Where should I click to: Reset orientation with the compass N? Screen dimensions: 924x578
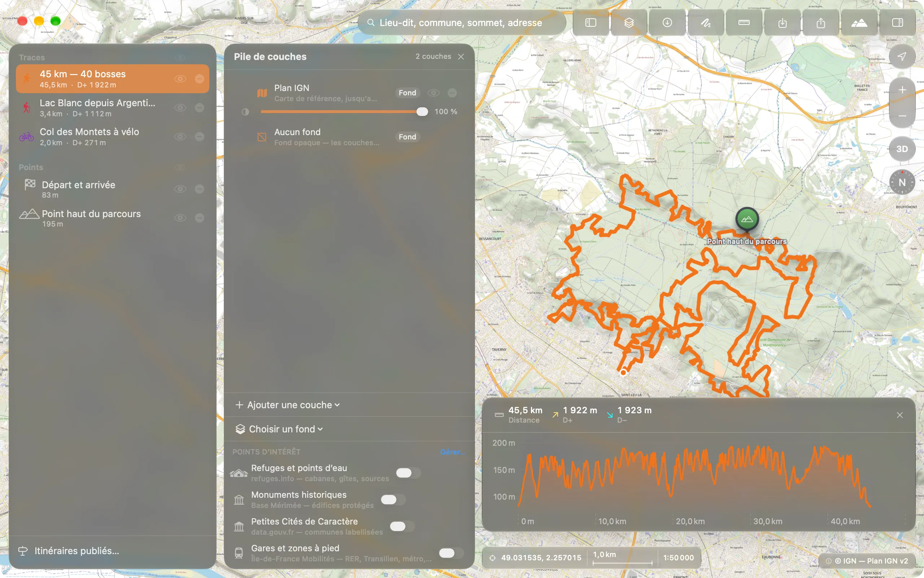click(x=902, y=182)
